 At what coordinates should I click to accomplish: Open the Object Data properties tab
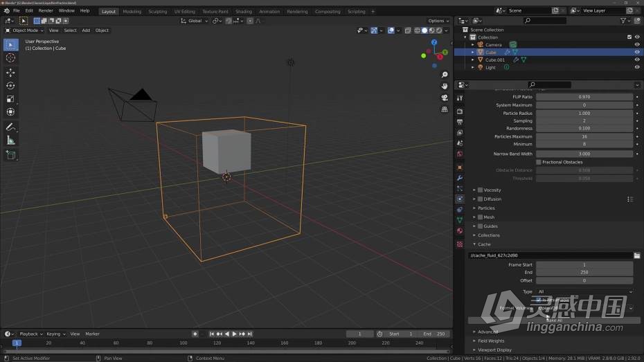pos(460,220)
